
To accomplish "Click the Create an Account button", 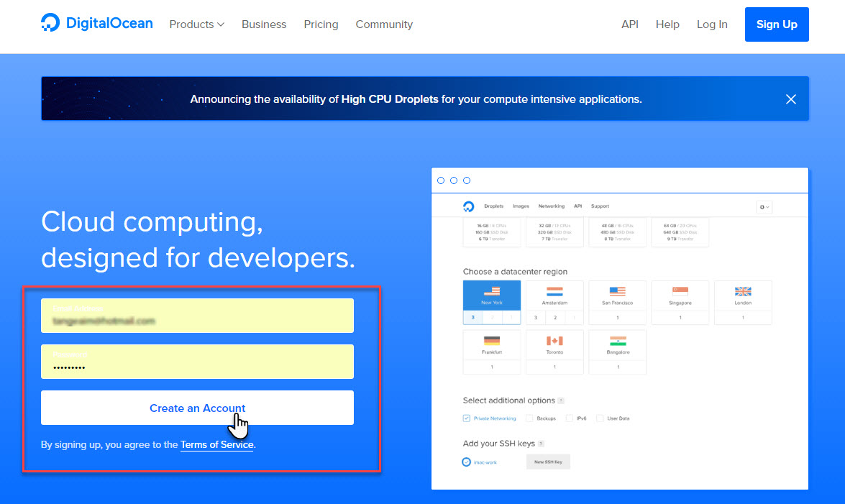I will [x=197, y=408].
